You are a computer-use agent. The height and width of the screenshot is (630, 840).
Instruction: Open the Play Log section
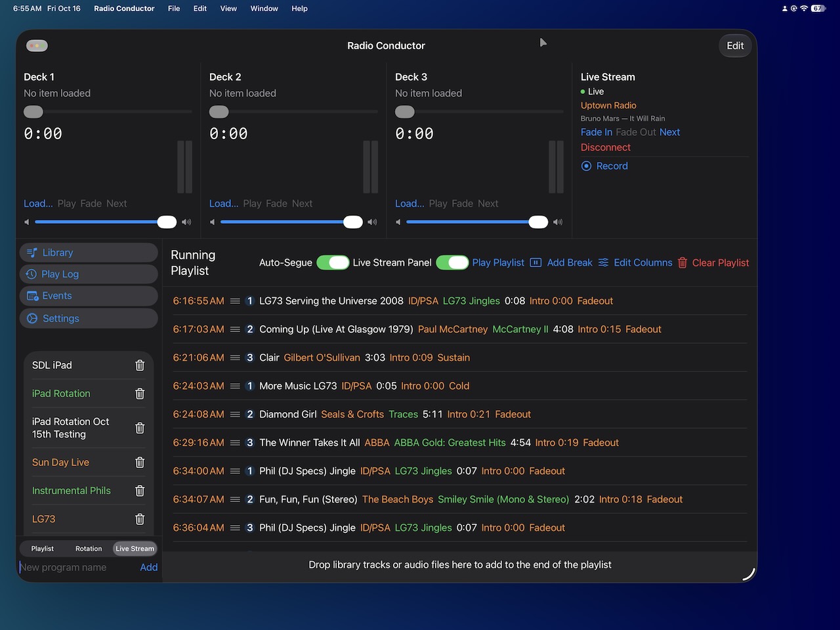tap(89, 274)
